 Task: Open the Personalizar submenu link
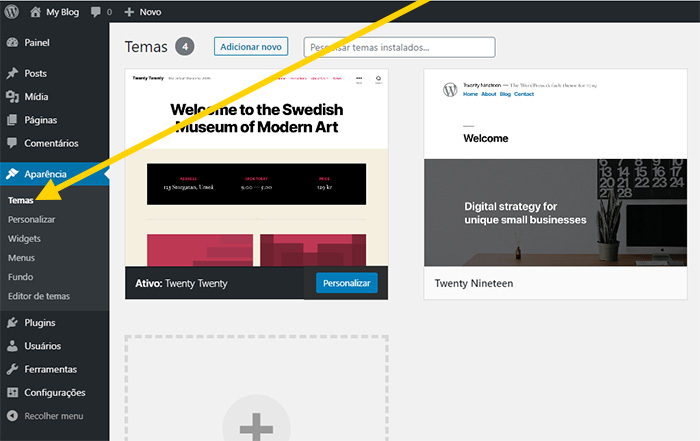[31, 219]
